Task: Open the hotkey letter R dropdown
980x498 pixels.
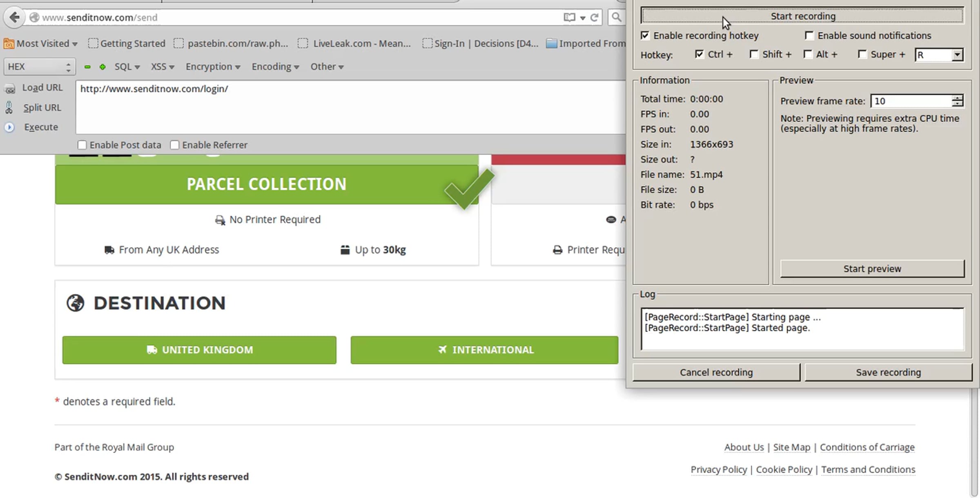Action: [957, 55]
